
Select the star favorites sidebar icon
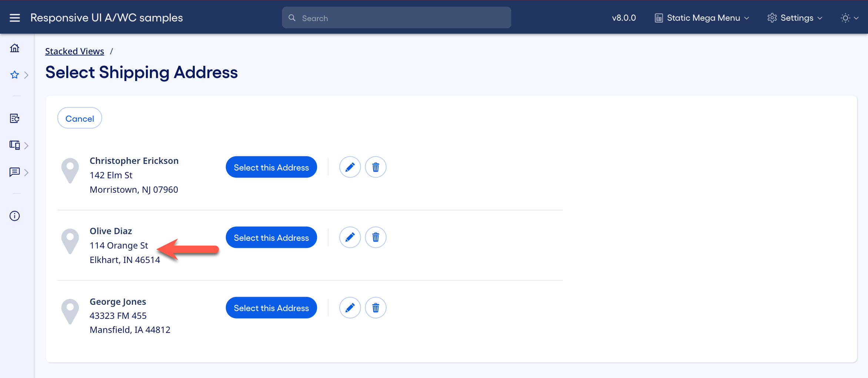pos(14,75)
